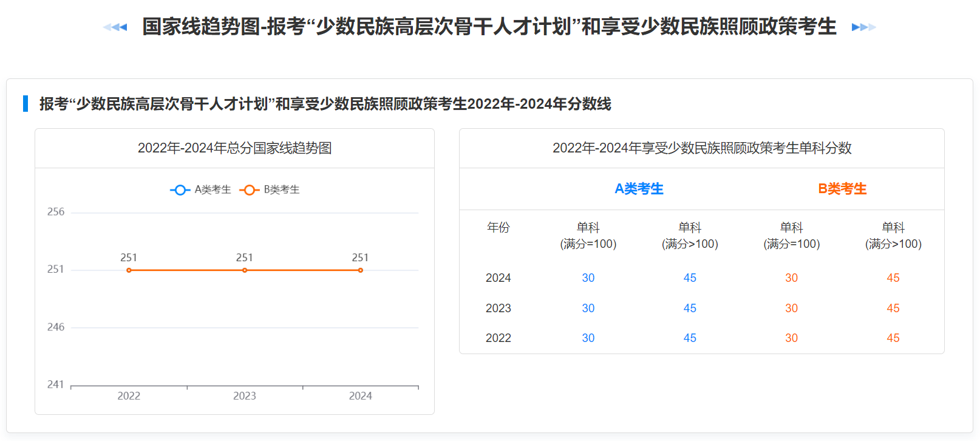Image resolution: width=980 pixels, height=441 pixels.
Task: Toggle the B类考生 legend series
Action: pyautogui.click(x=270, y=190)
